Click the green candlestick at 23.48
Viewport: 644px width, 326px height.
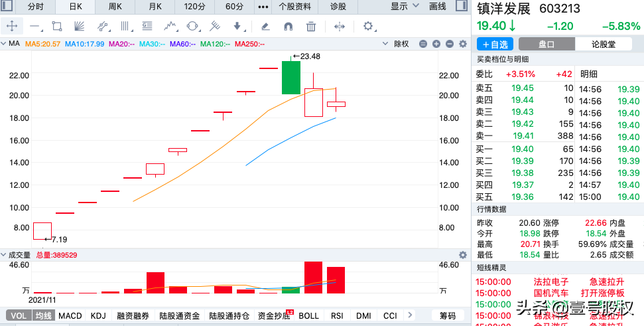[x=290, y=77]
